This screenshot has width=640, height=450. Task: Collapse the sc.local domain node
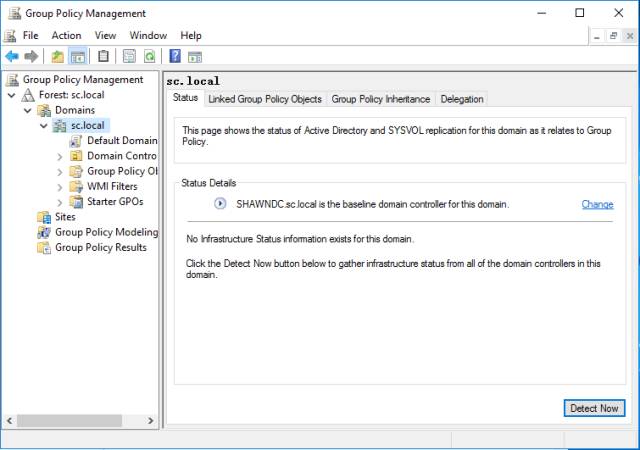pos(44,126)
